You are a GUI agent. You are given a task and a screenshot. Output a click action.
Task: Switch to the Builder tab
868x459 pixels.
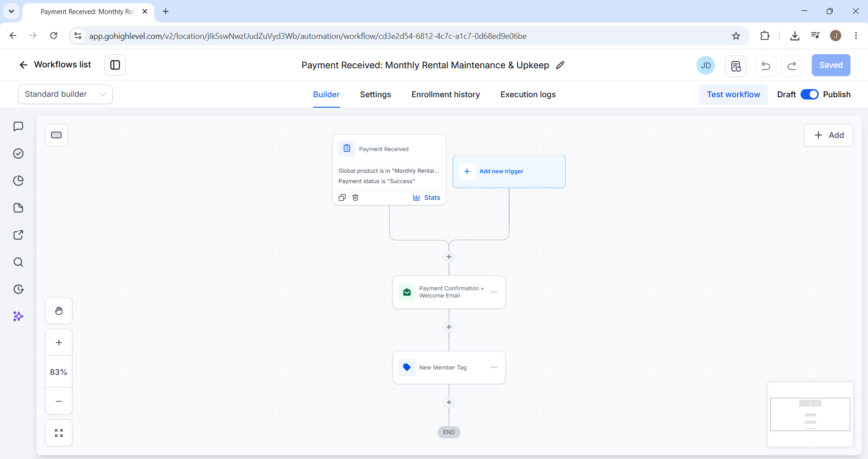pyautogui.click(x=326, y=95)
